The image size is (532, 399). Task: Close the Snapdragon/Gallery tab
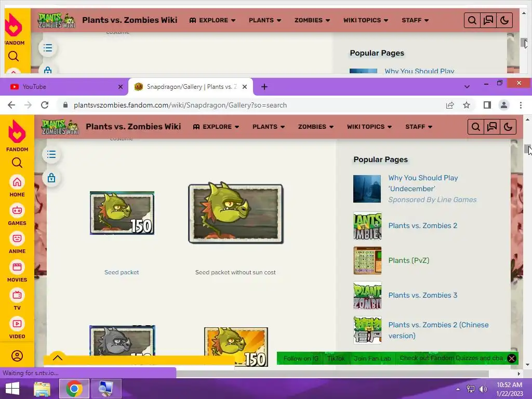pos(245,87)
